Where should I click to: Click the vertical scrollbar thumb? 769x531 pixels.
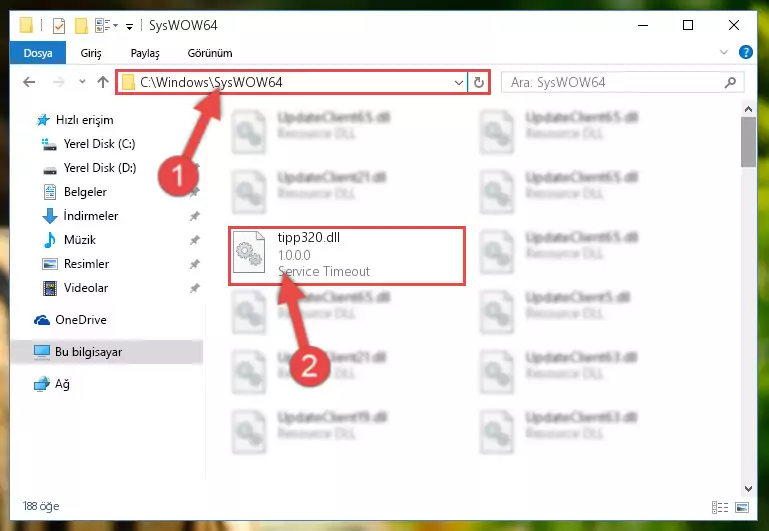(748, 142)
